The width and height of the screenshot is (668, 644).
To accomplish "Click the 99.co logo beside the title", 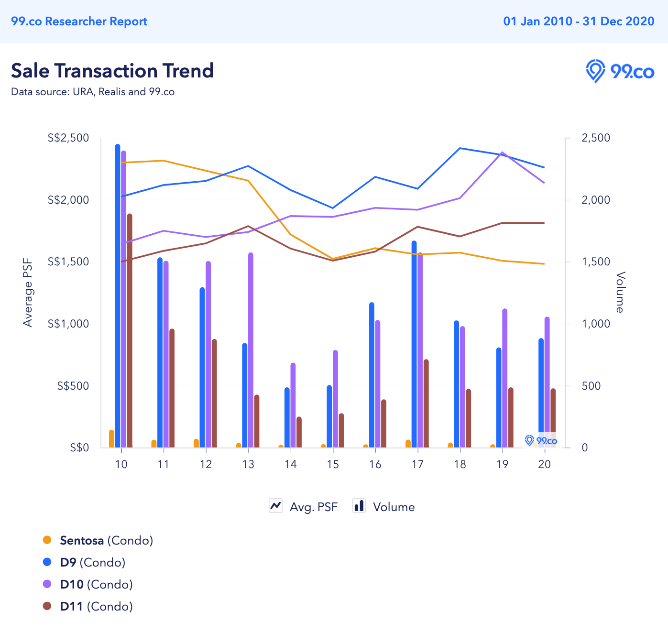I will 620,71.
